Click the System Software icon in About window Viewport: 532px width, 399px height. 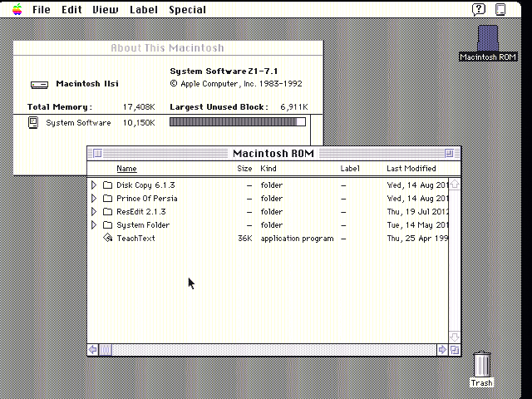(x=33, y=122)
